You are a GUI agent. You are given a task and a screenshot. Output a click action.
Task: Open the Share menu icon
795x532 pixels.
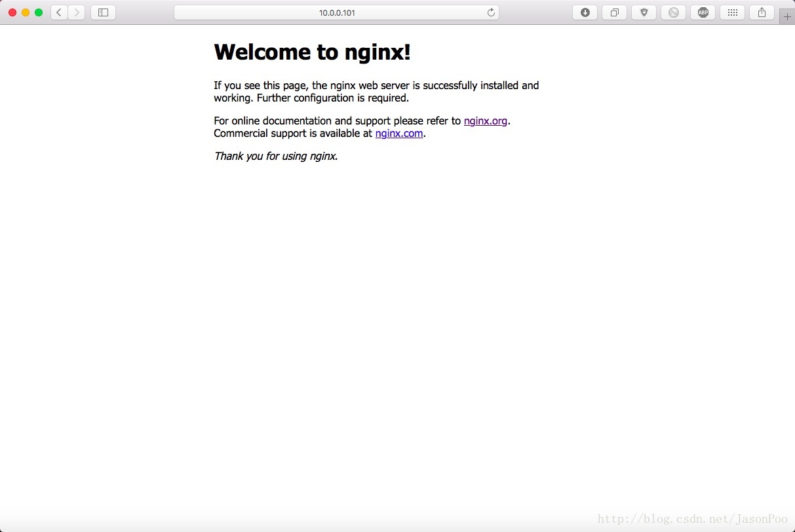762,12
